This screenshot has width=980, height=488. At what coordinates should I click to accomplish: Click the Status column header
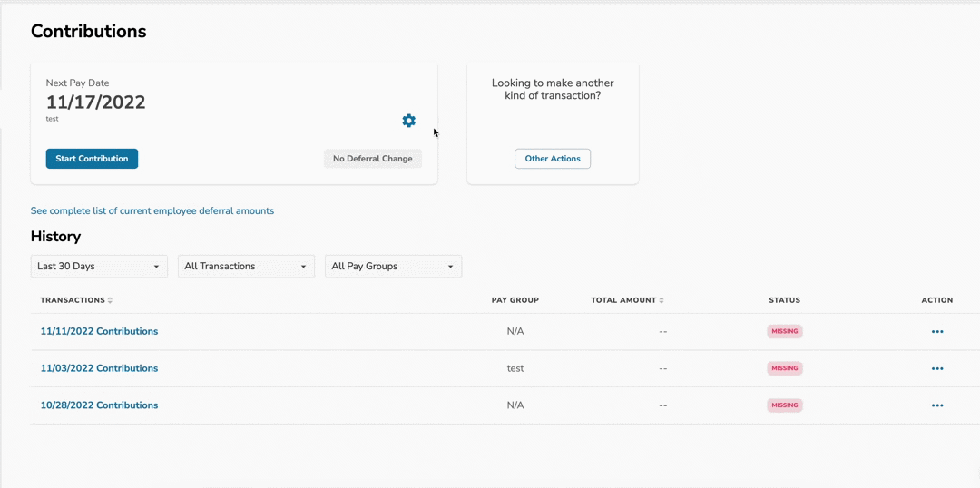tap(784, 300)
